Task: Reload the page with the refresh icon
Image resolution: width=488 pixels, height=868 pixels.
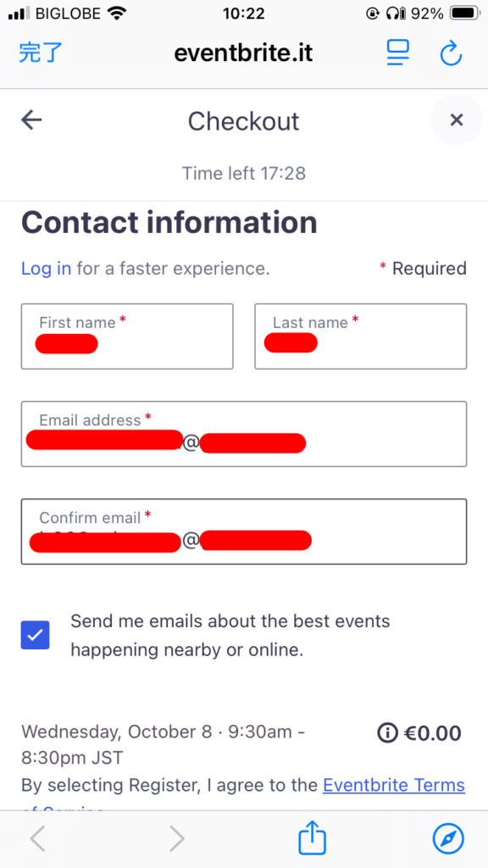Action: tap(451, 53)
